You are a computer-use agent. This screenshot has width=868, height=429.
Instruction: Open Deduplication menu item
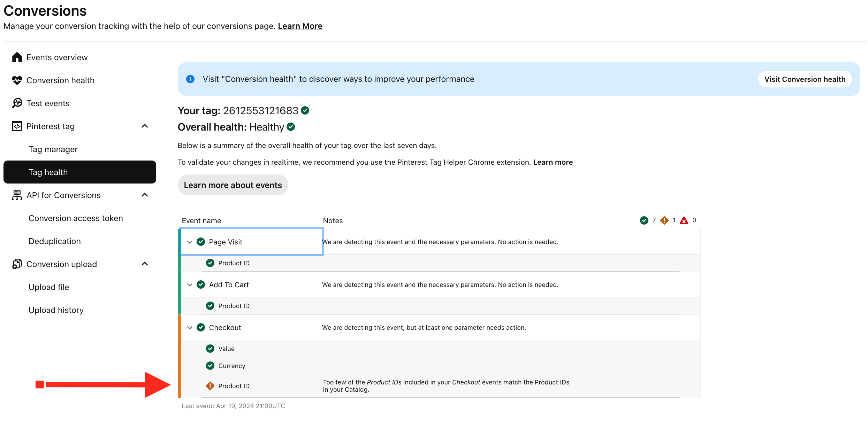click(x=55, y=241)
